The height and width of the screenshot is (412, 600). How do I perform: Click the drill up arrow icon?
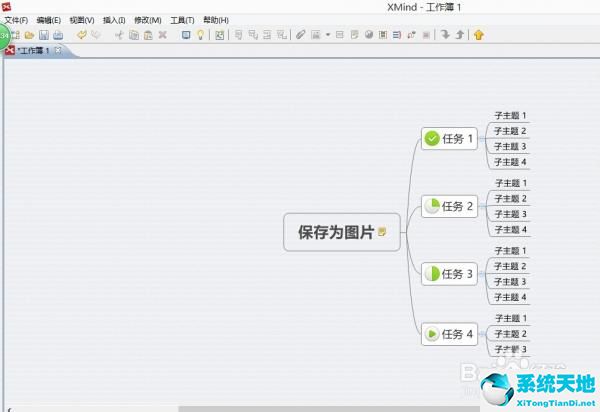(460, 35)
